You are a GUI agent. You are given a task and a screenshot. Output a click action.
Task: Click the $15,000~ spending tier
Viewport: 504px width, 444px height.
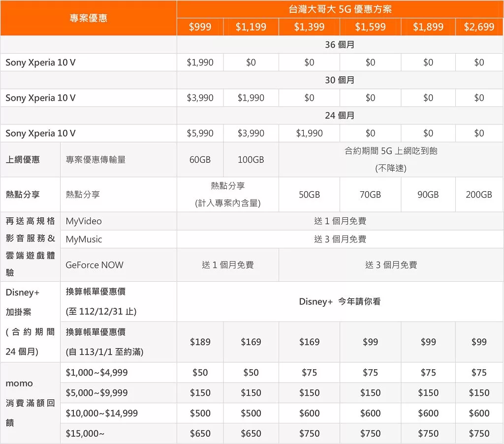(x=85, y=433)
